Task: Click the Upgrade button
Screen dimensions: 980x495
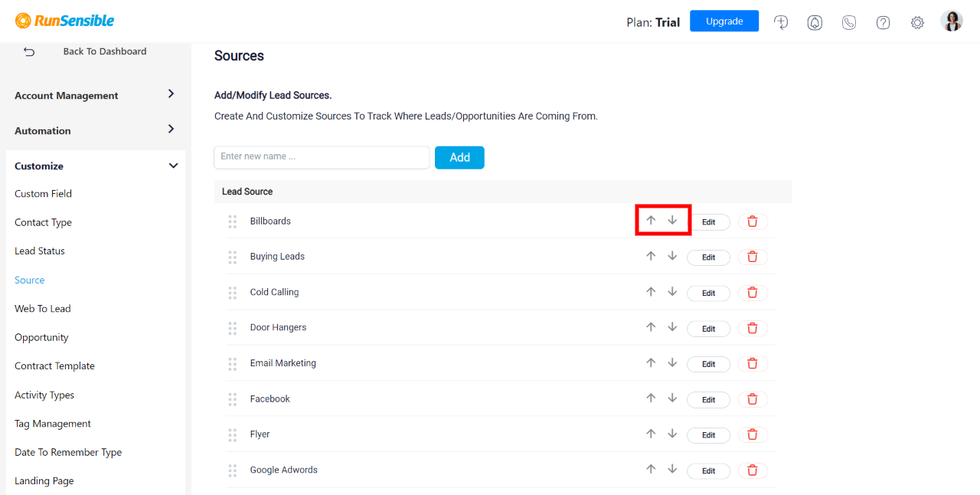Action: pos(724,21)
